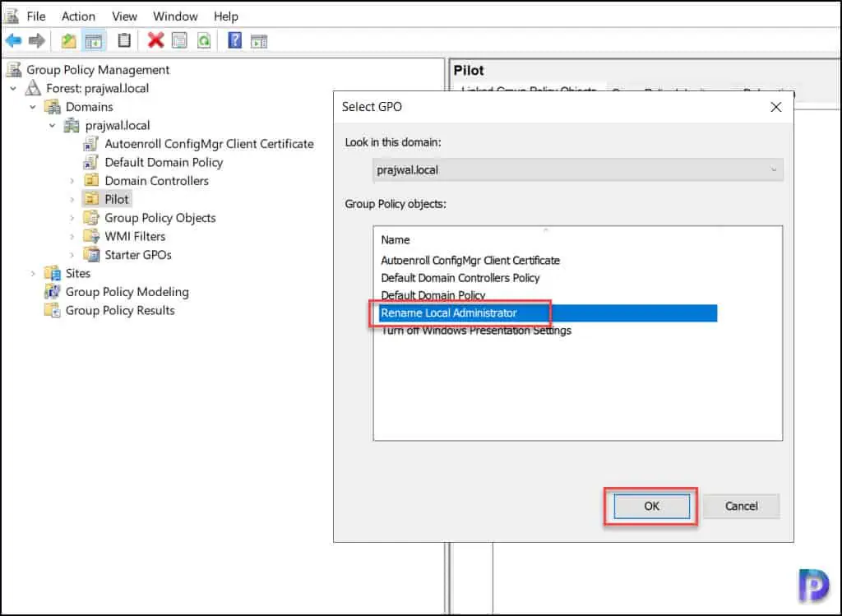Screen dimensions: 842x616
Task: Select Group Policy Results tree item
Action: point(120,310)
